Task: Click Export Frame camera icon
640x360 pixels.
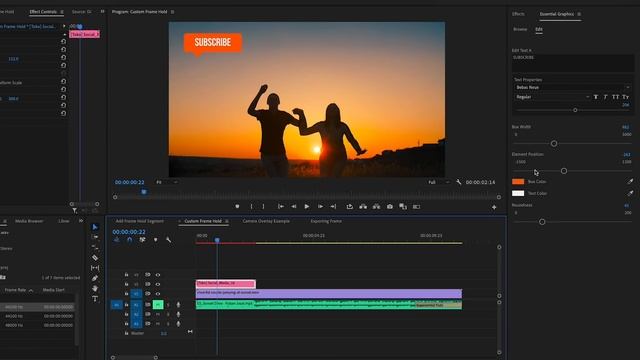Action: (x=390, y=207)
